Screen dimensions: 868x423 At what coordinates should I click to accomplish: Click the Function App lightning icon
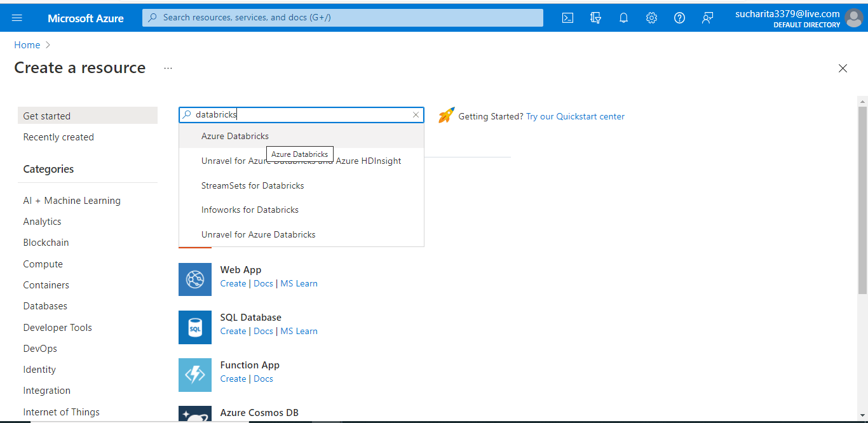194,375
